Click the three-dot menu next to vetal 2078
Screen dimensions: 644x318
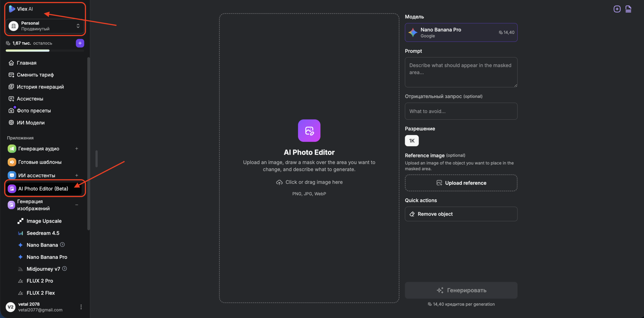tap(81, 307)
